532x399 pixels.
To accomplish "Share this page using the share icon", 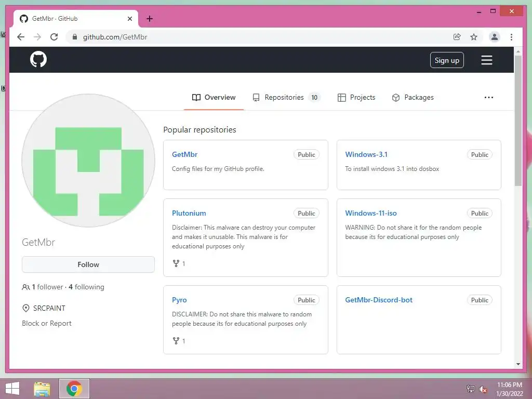I will point(457,37).
